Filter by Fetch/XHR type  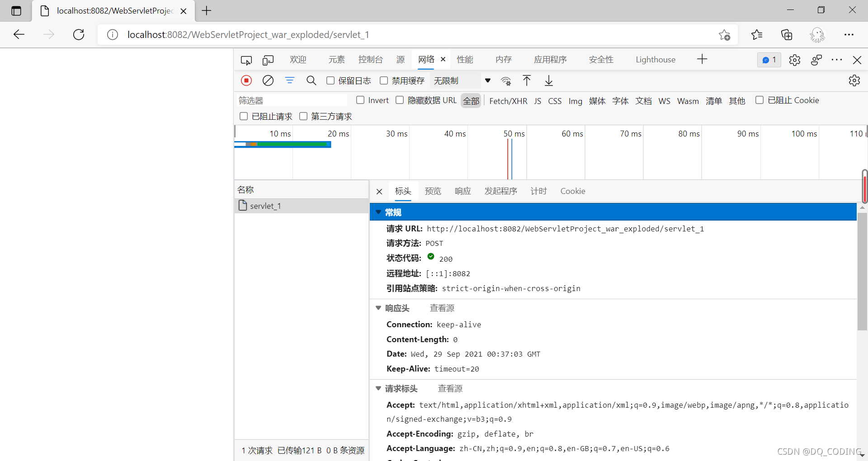pos(508,101)
